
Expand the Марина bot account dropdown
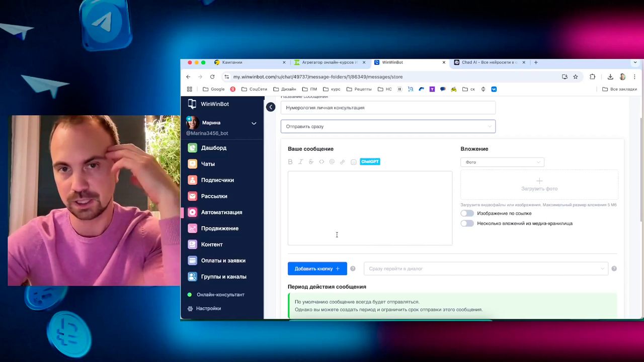pos(254,123)
